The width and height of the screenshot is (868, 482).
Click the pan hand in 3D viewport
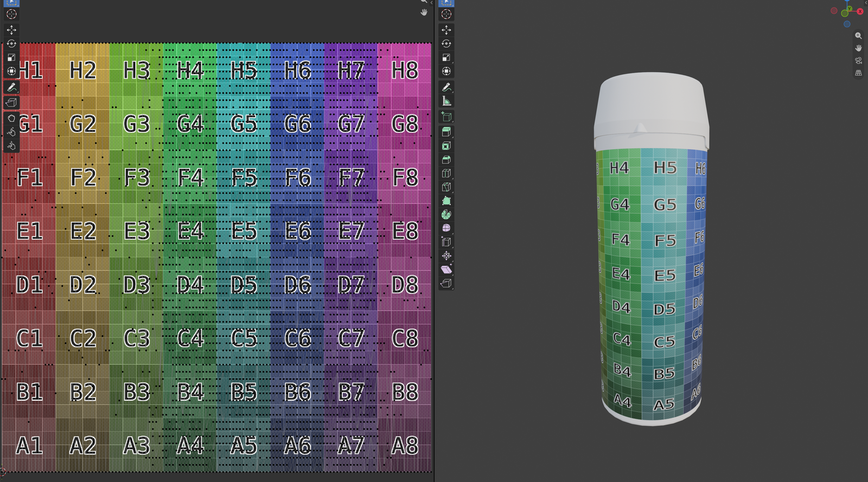tap(858, 48)
